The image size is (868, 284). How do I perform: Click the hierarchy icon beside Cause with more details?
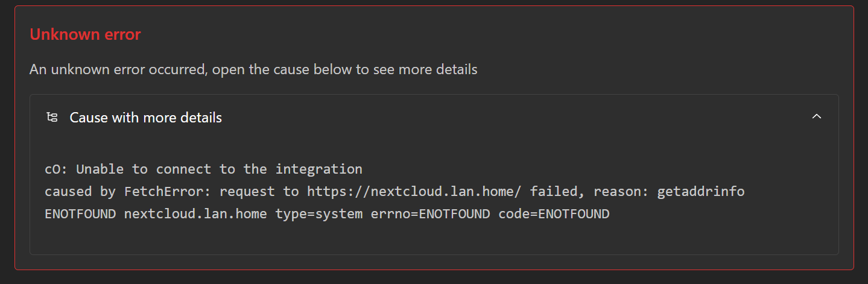[x=52, y=117]
